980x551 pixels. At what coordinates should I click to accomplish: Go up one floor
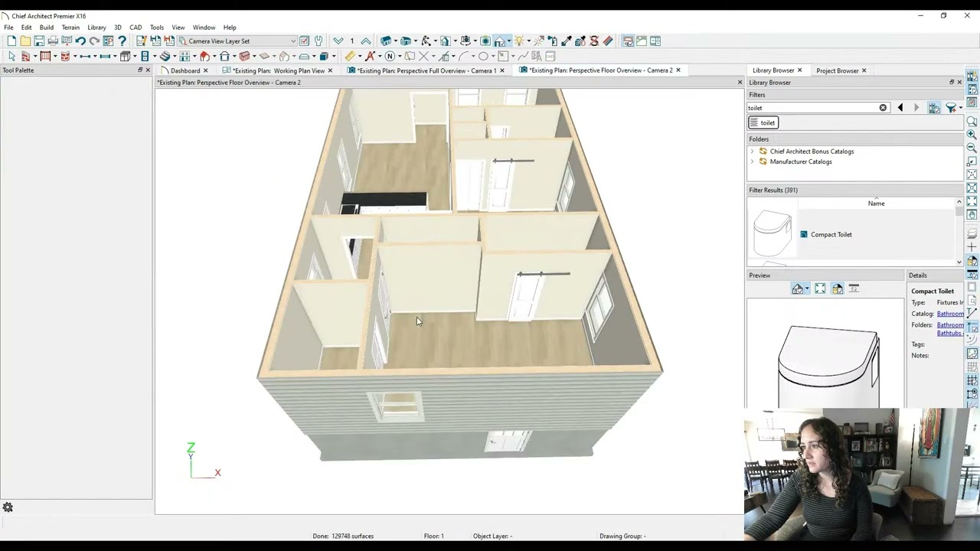366,41
